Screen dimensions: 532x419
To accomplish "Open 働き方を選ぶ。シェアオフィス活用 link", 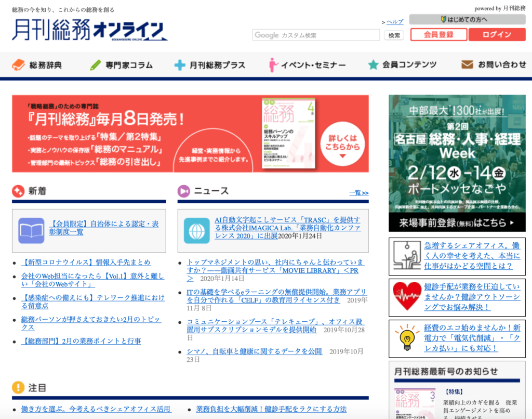I will pos(96,409).
